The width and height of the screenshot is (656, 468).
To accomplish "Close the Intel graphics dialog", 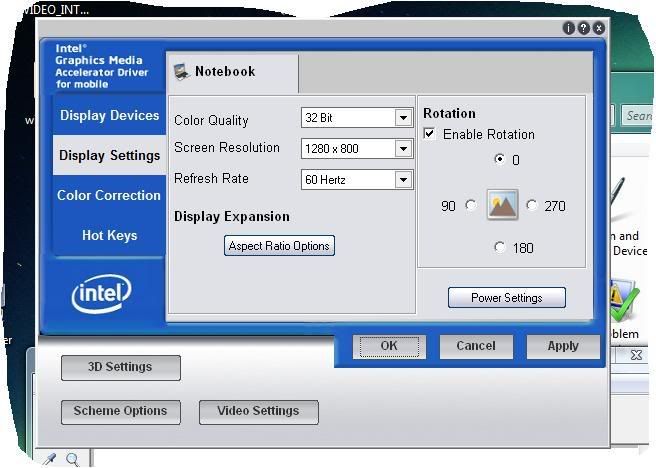I will tap(599, 28).
